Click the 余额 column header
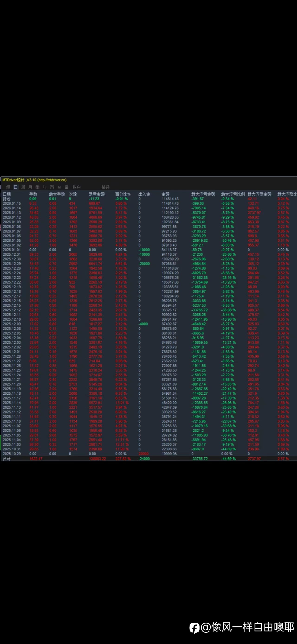Screen dimensions: 297x644 point(166,194)
